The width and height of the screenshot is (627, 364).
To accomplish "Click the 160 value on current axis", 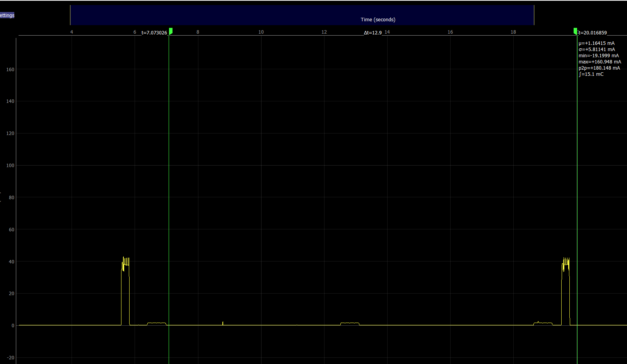I will pos(10,70).
